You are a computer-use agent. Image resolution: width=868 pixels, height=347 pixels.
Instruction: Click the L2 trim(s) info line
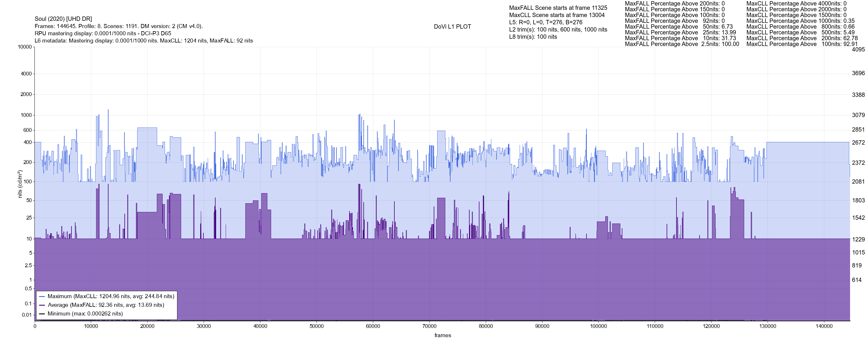[x=558, y=30]
